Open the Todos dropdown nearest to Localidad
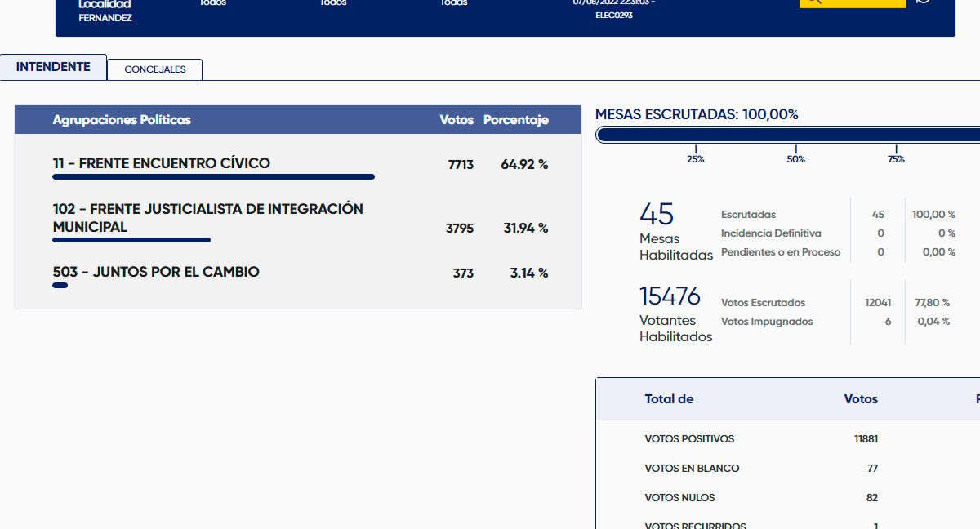This screenshot has width=980, height=529. tap(213, 3)
